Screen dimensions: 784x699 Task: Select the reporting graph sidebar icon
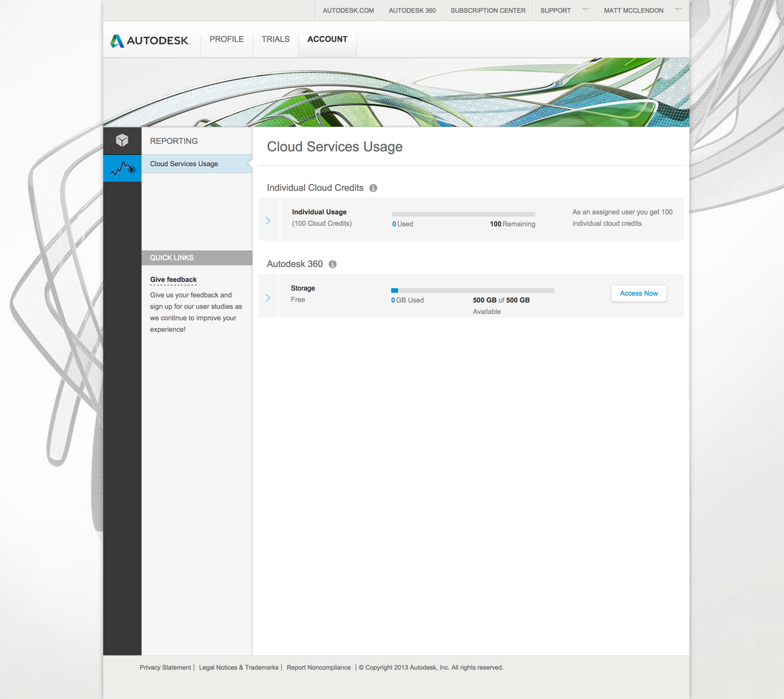point(122,168)
